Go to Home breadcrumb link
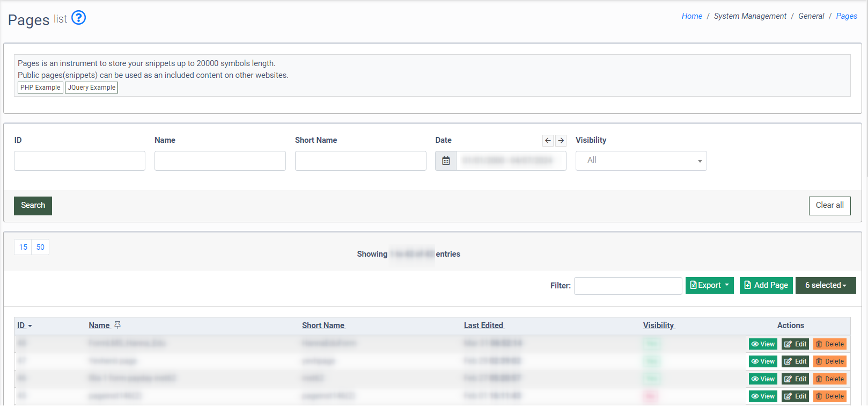This screenshot has height=406, width=868. 692,16
